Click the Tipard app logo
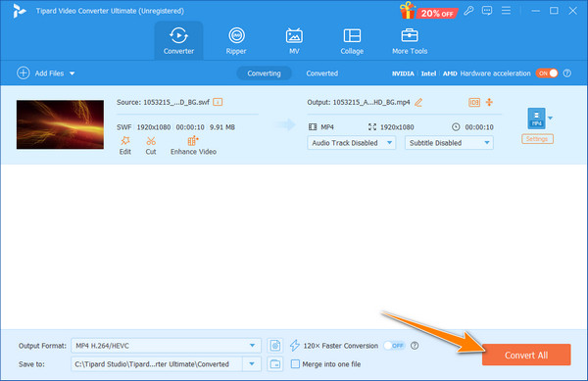The width and height of the screenshot is (588, 381). (19, 11)
